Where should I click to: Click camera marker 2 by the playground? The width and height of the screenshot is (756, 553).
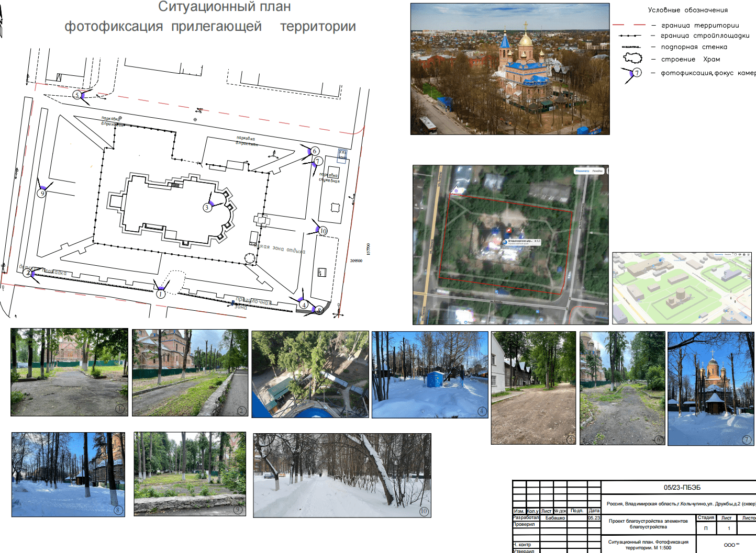27,273
